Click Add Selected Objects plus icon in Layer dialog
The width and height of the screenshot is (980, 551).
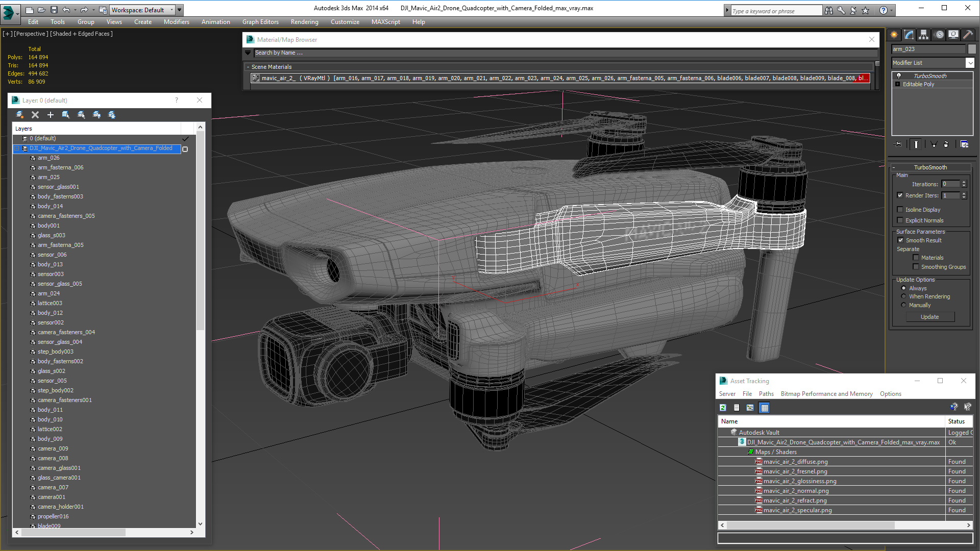click(x=51, y=115)
